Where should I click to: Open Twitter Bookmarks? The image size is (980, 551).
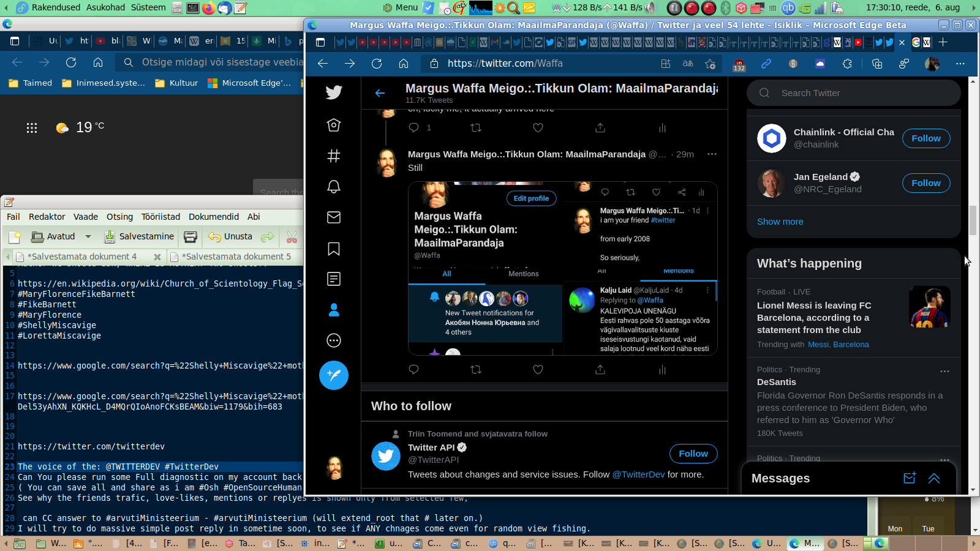point(334,249)
